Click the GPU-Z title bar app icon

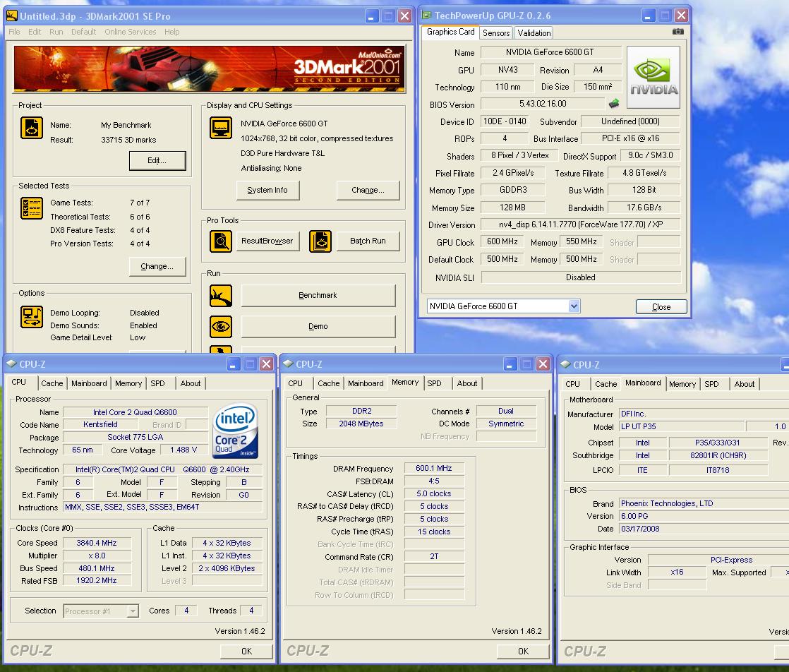point(427,15)
